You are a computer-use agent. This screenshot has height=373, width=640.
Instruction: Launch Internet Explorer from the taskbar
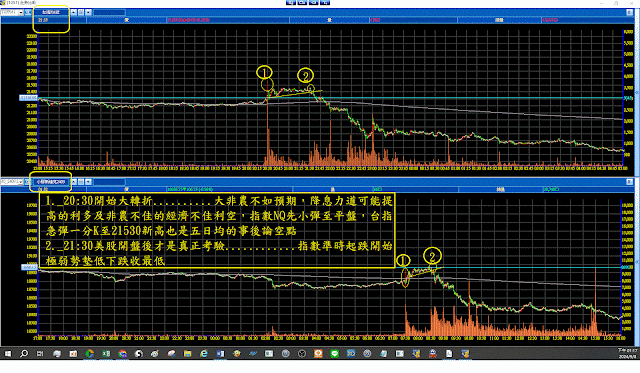[204, 354]
